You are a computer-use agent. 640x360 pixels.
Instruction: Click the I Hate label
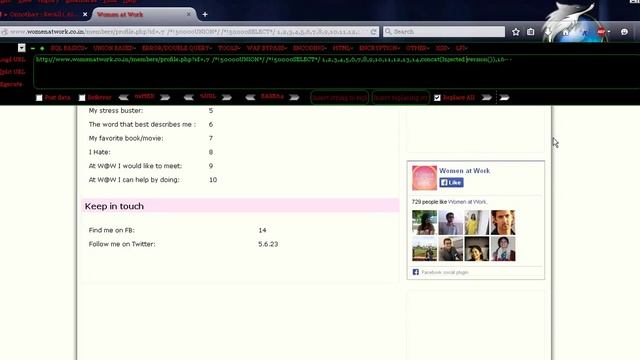pyautogui.click(x=100, y=152)
